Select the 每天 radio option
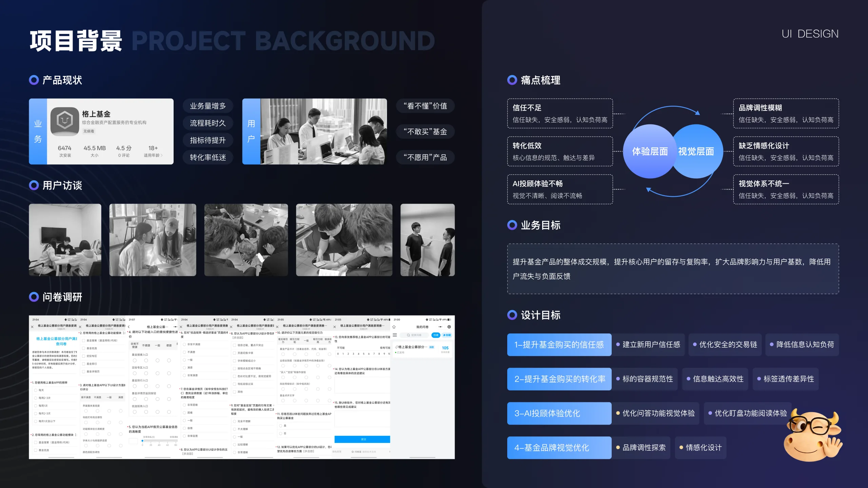The width and height of the screenshot is (868, 488). click(x=36, y=390)
